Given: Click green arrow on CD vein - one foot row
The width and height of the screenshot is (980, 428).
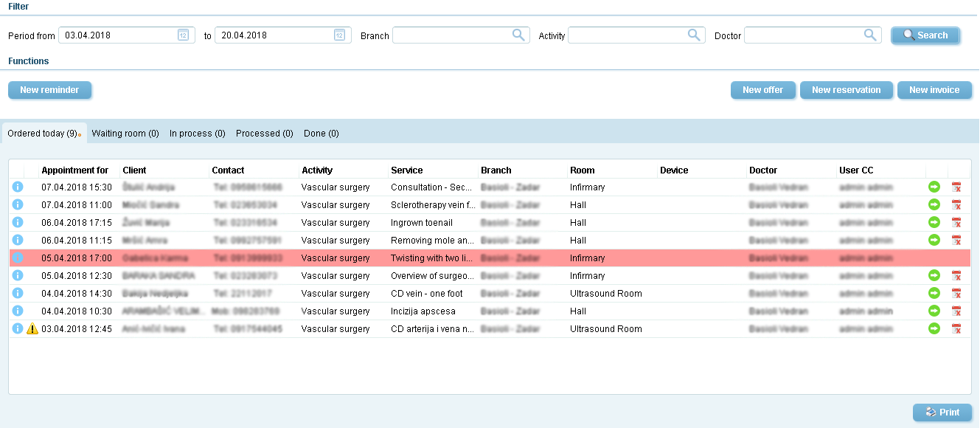Looking at the screenshot, I should (x=934, y=294).
